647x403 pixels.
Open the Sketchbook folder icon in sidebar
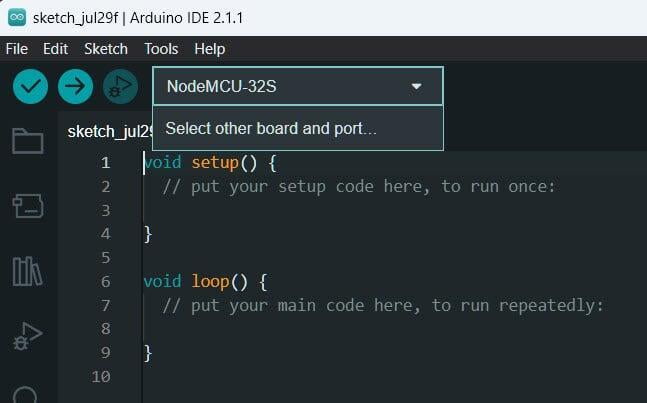[x=28, y=141]
